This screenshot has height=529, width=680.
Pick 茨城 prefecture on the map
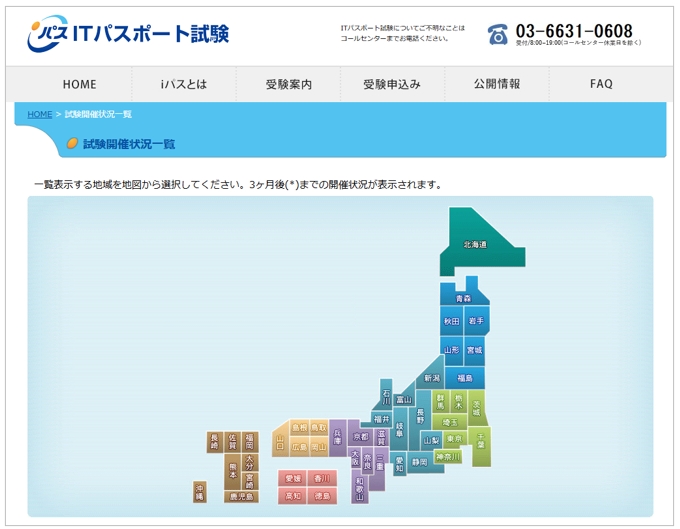476,408
